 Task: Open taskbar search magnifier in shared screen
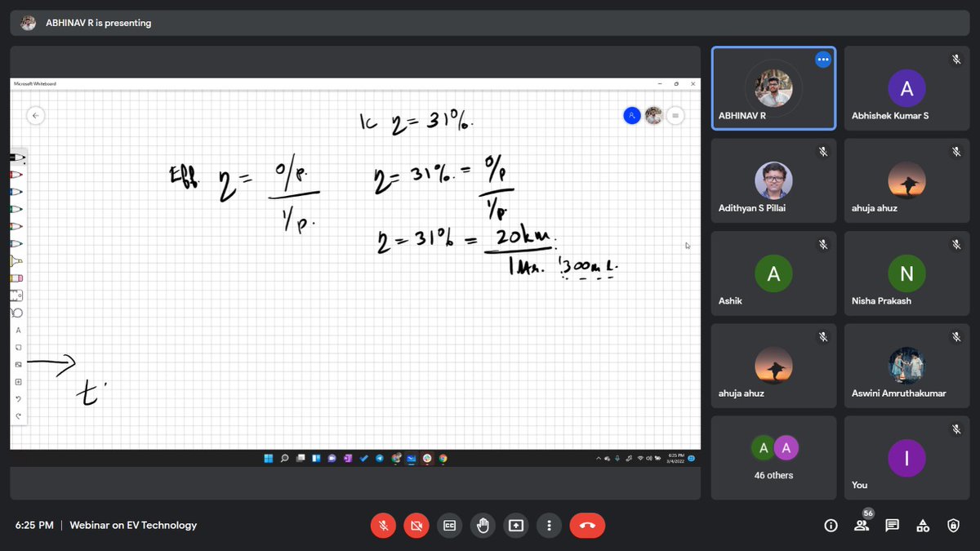tap(284, 459)
